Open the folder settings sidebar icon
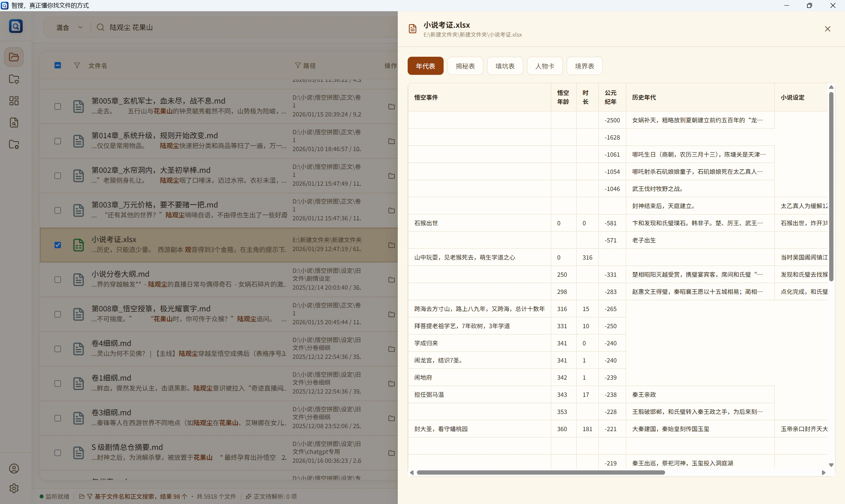This screenshot has height=504, width=845. click(14, 144)
